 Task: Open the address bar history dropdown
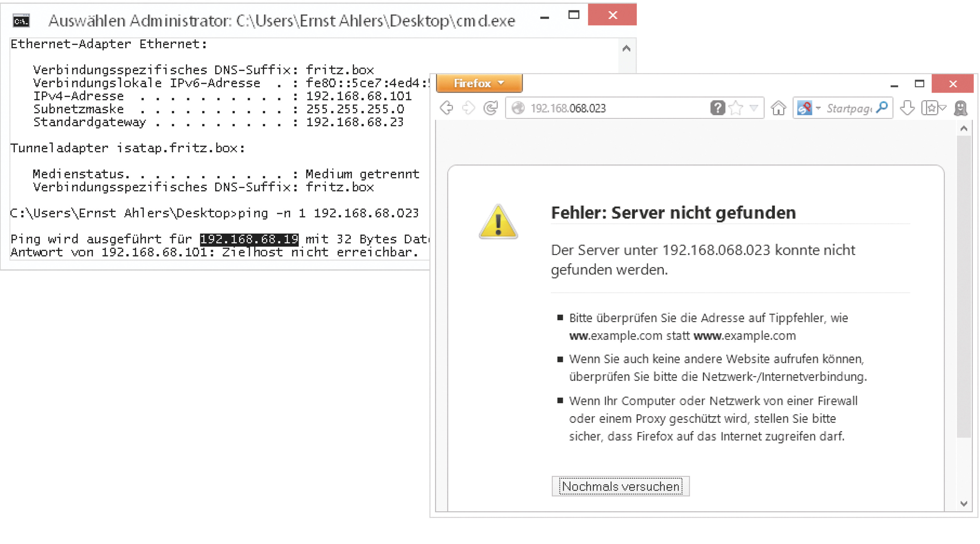(x=754, y=108)
